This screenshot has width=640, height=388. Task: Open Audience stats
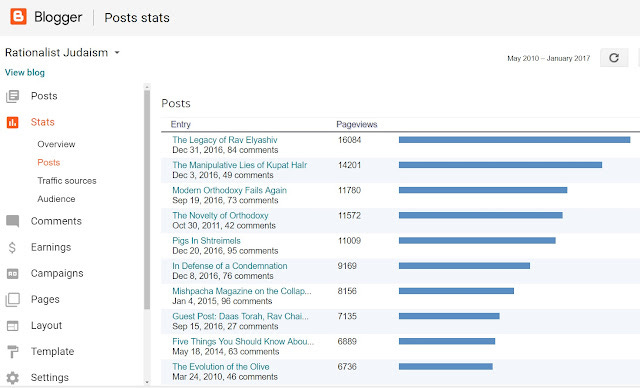56,199
